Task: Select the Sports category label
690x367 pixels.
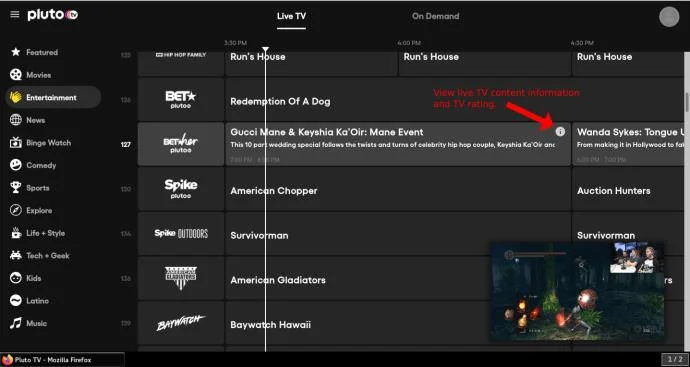Action: (37, 188)
